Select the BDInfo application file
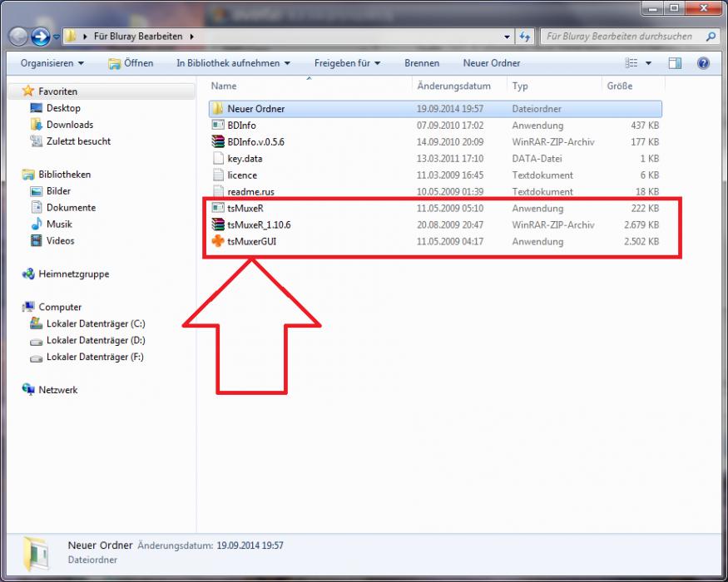 point(435,126)
